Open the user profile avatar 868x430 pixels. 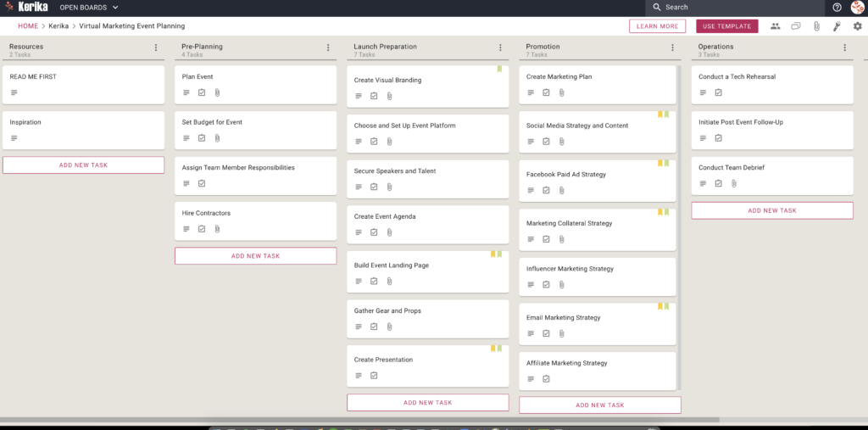point(858,7)
